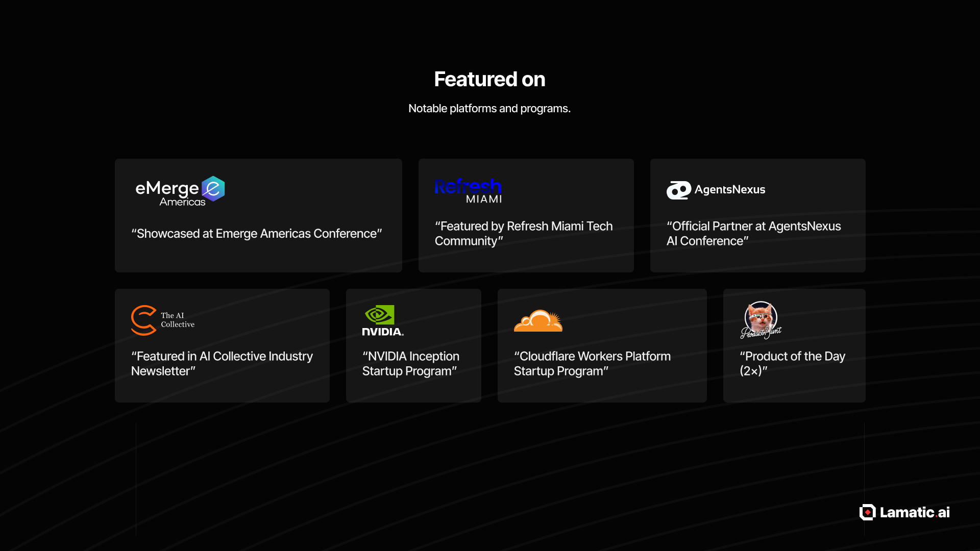Click the AgentsNexus wordmark text
Viewport: 980px width, 551px height.
click(x=729, y=190)
